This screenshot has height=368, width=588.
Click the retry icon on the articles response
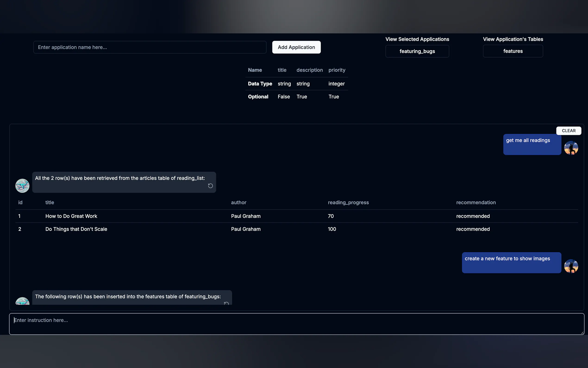(210, 186)
